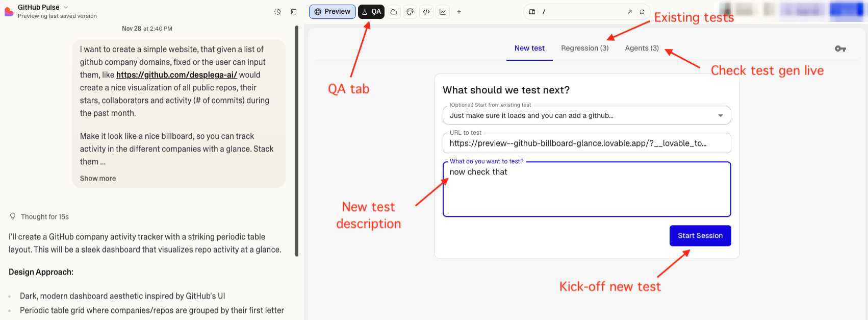Viewport: 868px width, 320px height.
Task: Click the key icon for API credentials
Action: coord(840,48)
